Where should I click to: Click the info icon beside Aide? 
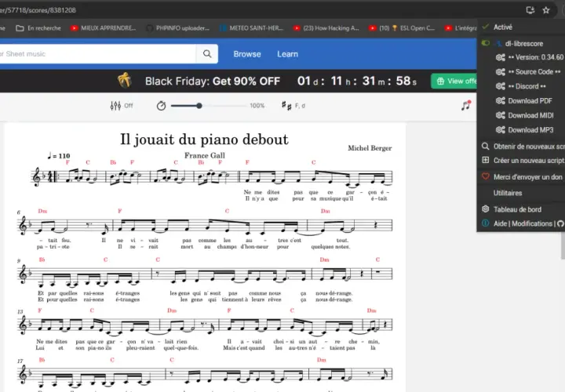(x=486, y=223)
